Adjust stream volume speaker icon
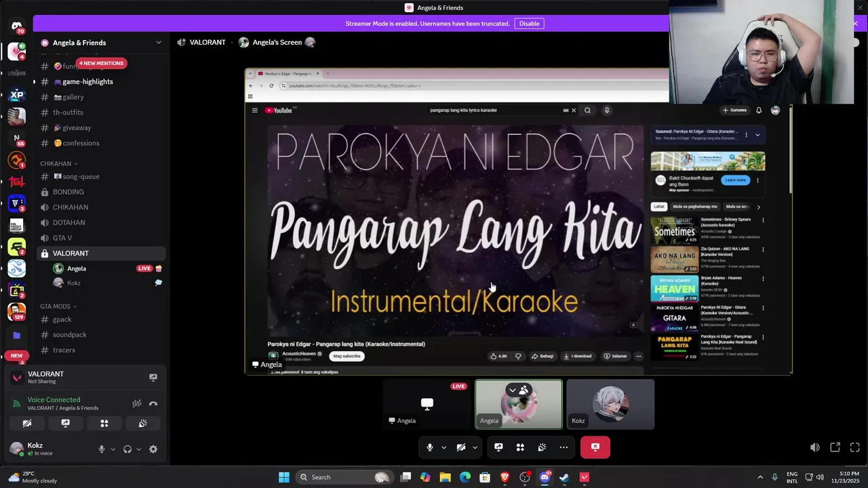 [x=815, y=447]
